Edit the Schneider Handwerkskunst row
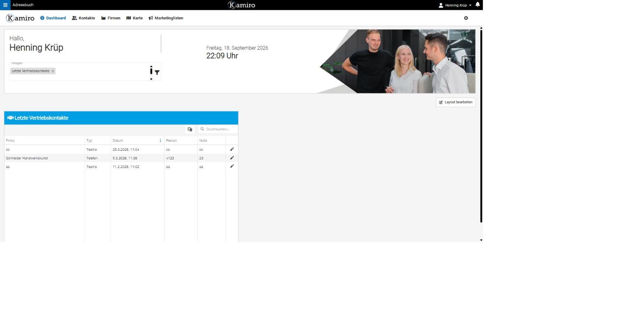 click(x=232, y=158)
